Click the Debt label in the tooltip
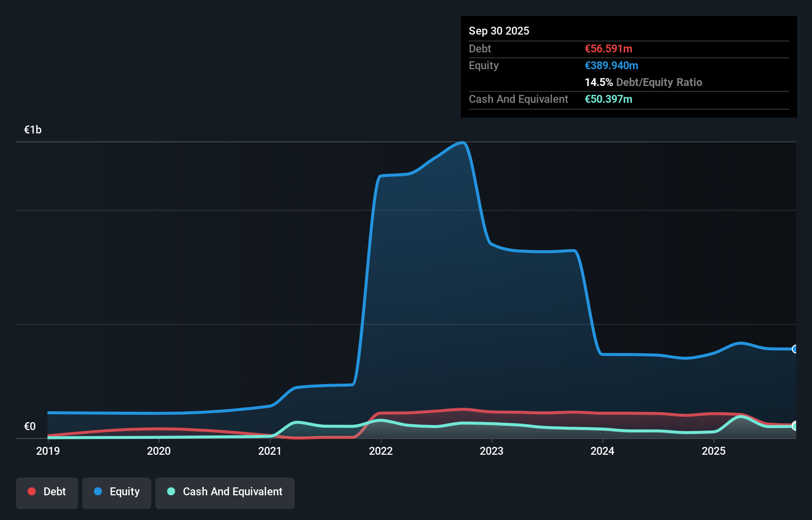812x520 pixels. pyautogui.click(x=480, y=48)
